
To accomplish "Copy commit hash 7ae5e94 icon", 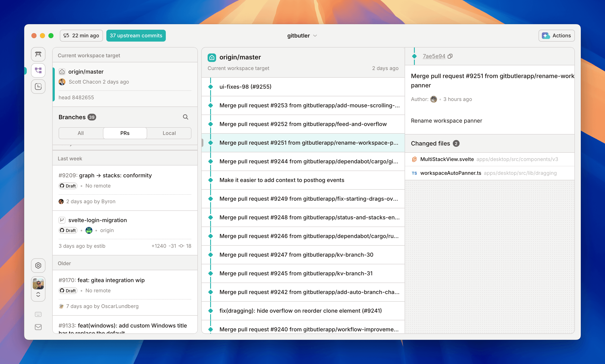I will 450,56.
